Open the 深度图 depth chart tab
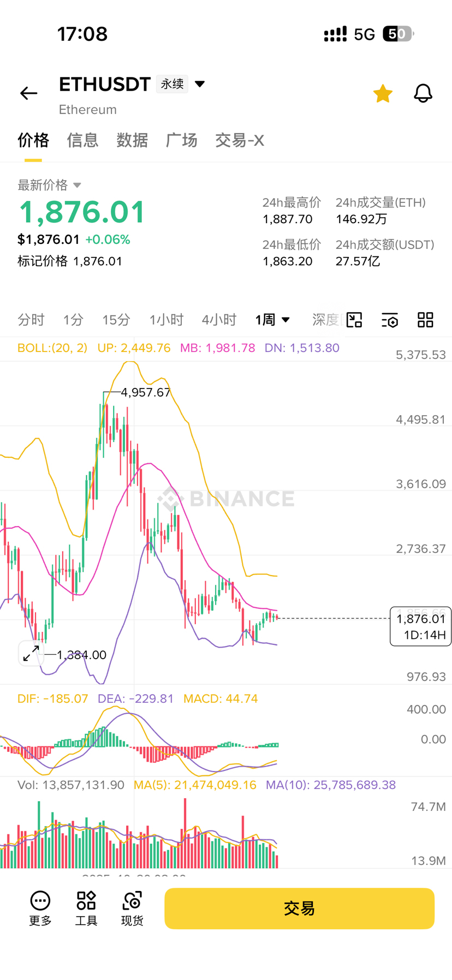 328,320
